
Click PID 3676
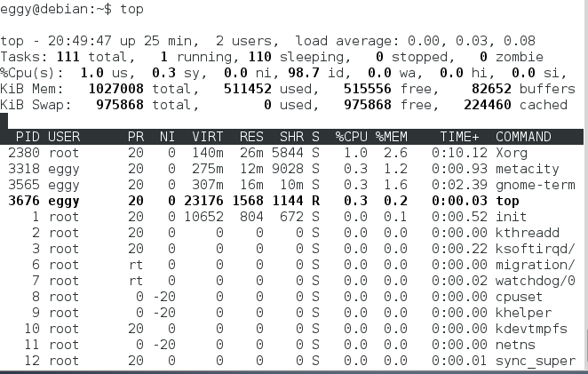pyautogui.click(x=24, y=201)
